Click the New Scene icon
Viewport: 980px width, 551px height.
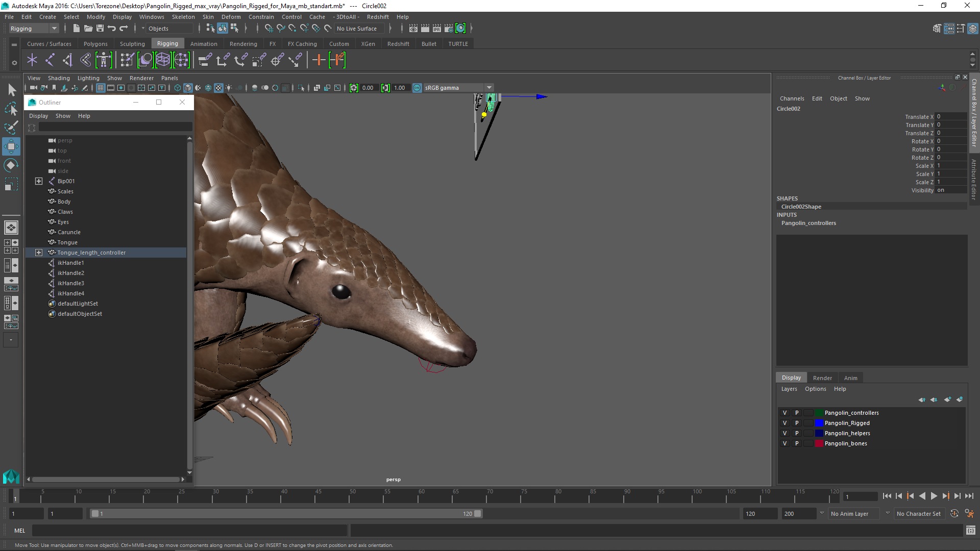click(x=77, y=29)
